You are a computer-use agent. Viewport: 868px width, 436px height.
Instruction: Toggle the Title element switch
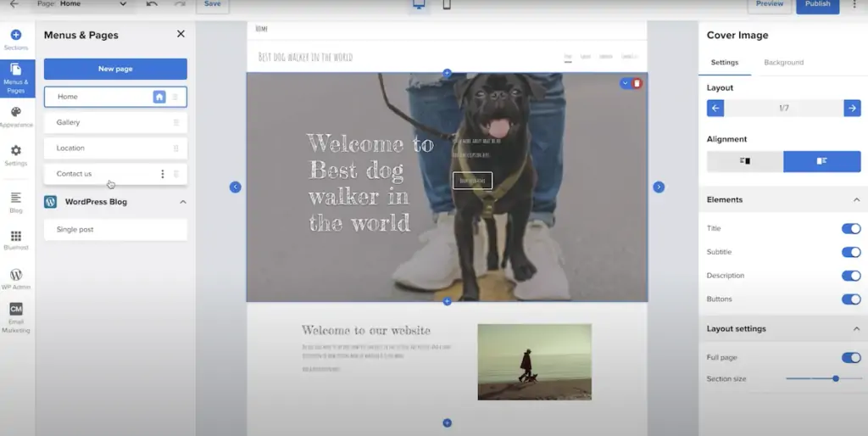(x=850, y=228)
